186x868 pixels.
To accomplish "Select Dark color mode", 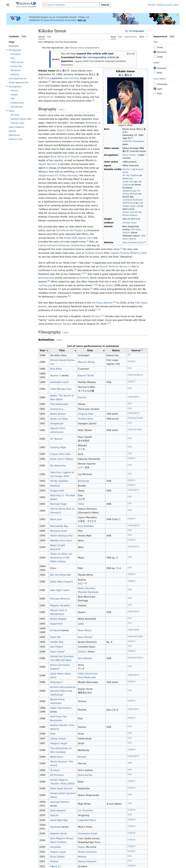I will [155, 93].
